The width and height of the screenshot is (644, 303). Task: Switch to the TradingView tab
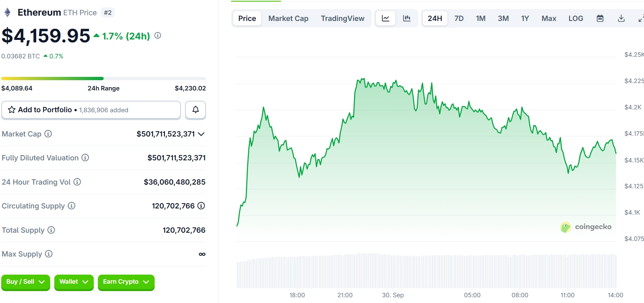343,19
